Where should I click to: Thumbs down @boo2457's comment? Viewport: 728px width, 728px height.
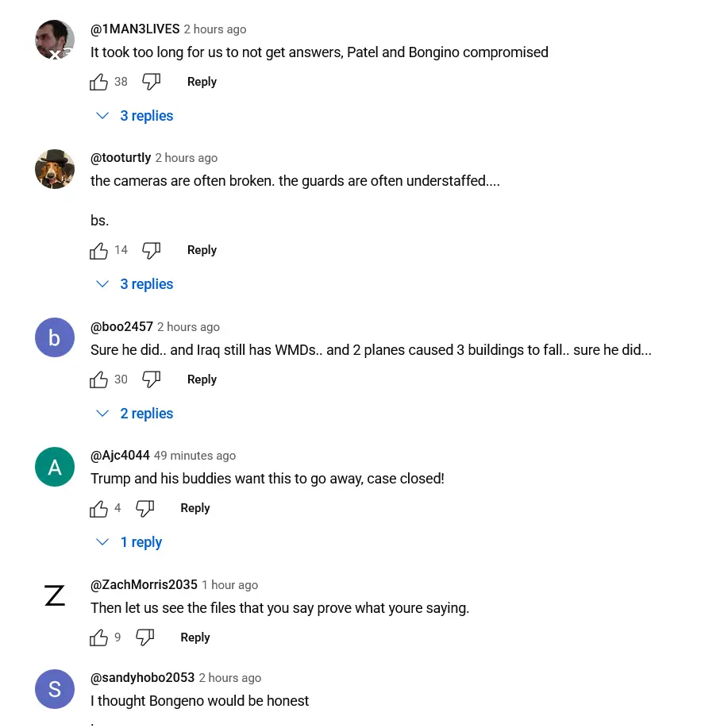tap(152, 380)
